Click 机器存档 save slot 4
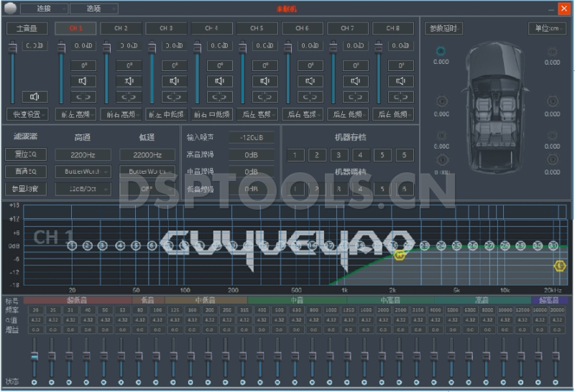The width and height of the screenshot is (575, 392). click(x=361, y=155)
